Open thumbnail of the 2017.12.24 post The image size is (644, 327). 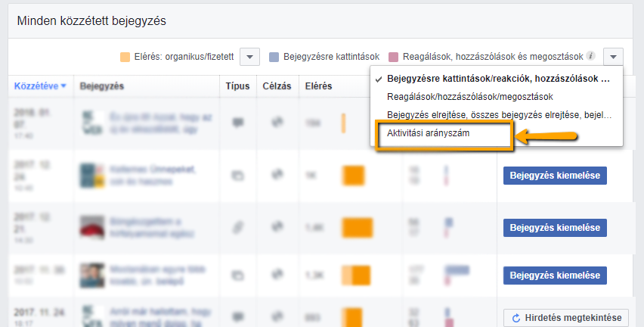click(92, 176)
